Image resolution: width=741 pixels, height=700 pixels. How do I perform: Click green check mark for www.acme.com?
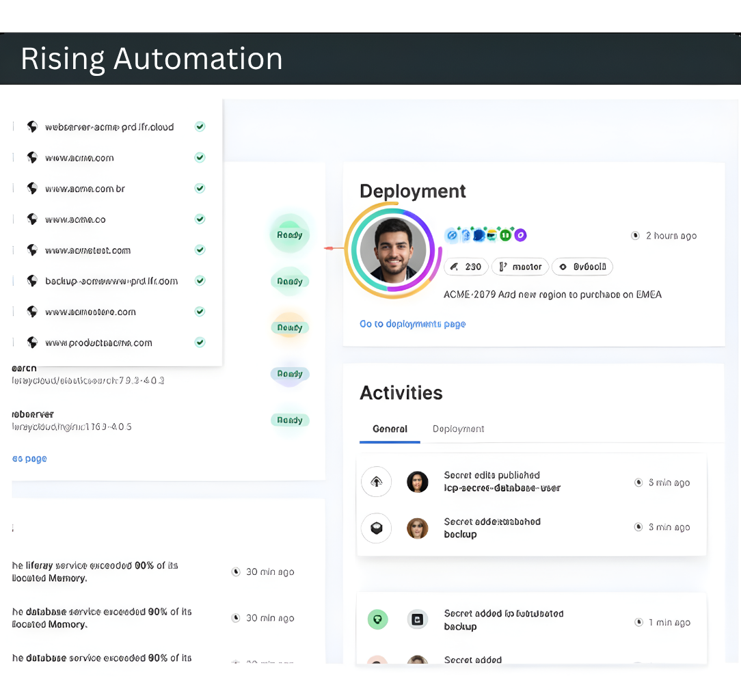pyautogui.click(x=200, y=158)
